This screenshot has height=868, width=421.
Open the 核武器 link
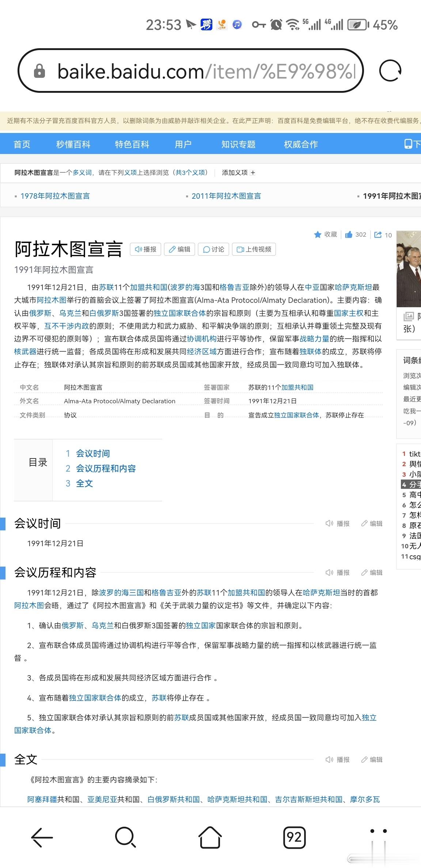pos(25,351)
